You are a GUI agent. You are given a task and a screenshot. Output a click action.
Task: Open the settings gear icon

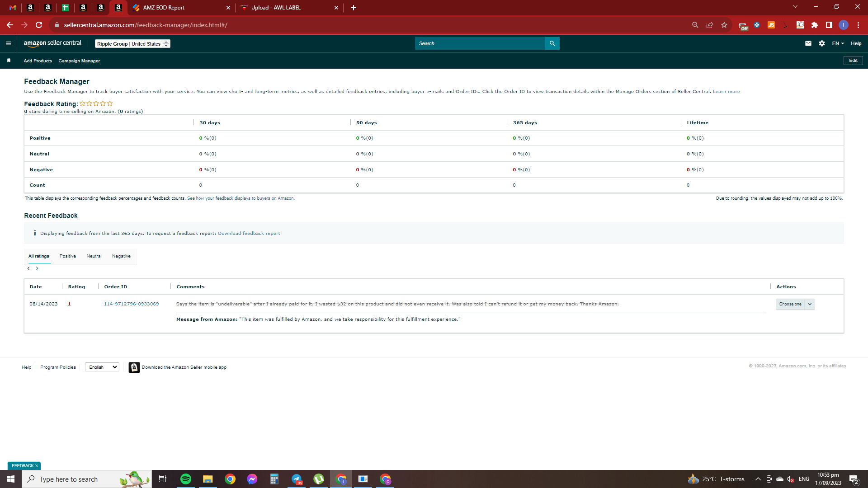(822, 43)
